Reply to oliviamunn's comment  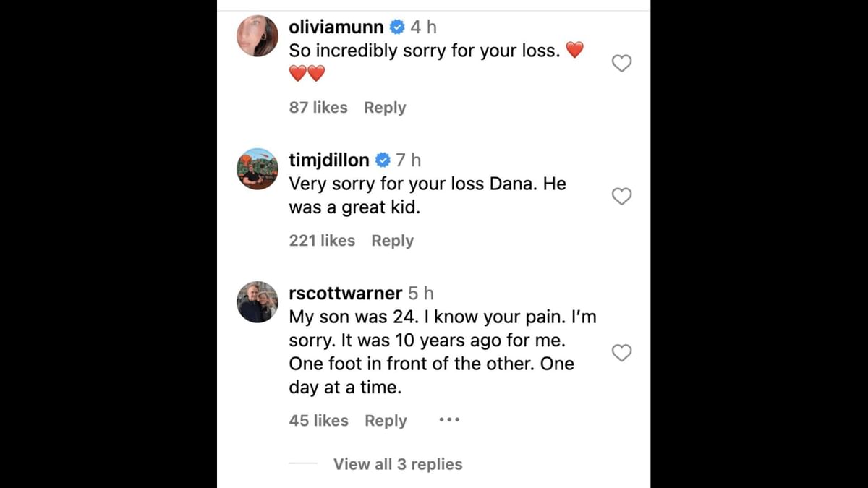(x=385, y=108)
